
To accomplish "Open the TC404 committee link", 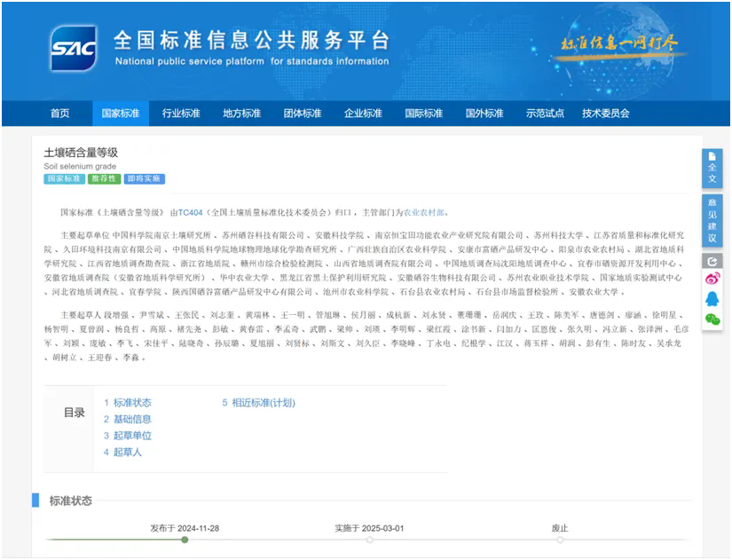I will (x=191, y=213).
